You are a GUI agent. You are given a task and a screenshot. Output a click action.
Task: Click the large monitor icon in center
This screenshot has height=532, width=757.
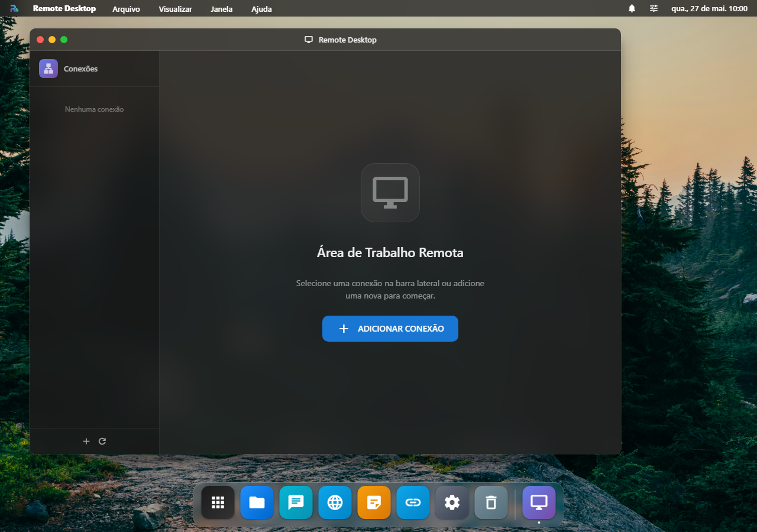390,193
